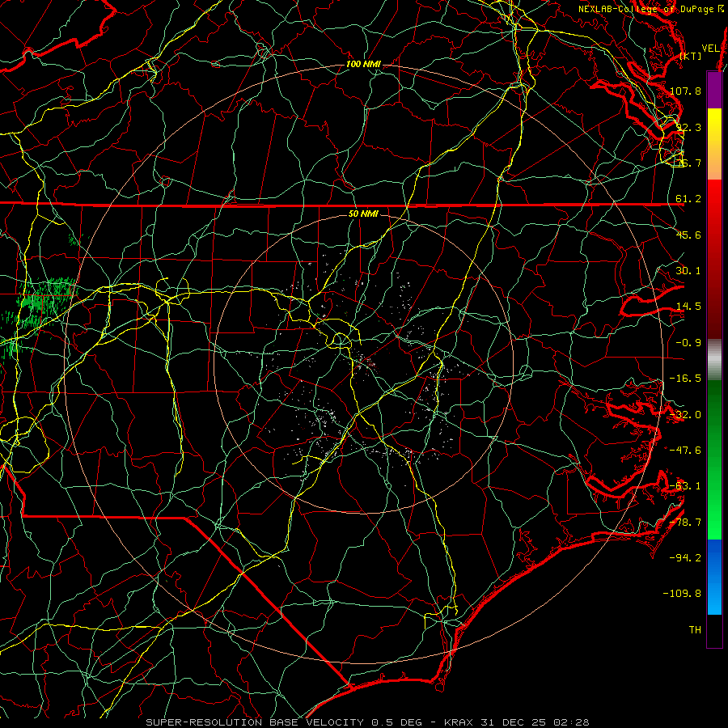728x728 pixels.
Task: Click the 107.8 velocity scale value
Action: pyautogui.click(x=685, y=91)
